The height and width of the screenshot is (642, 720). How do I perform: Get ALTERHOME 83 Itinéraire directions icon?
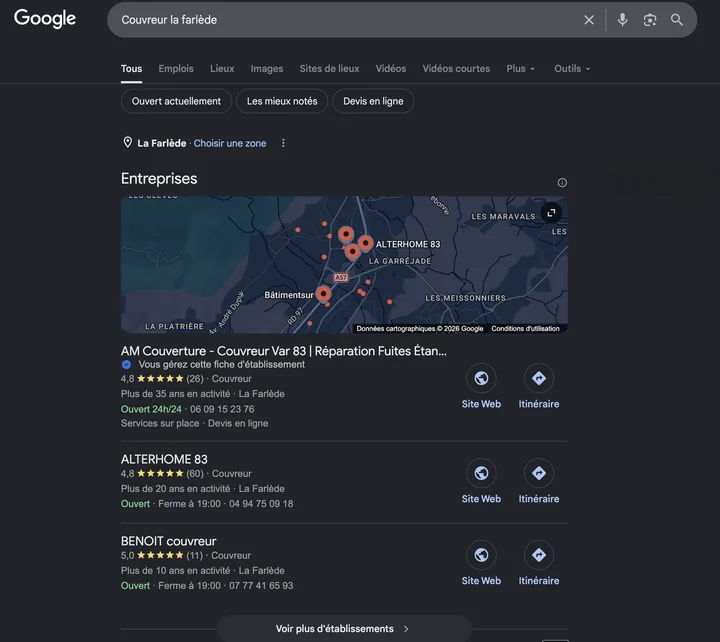point(539,473)
